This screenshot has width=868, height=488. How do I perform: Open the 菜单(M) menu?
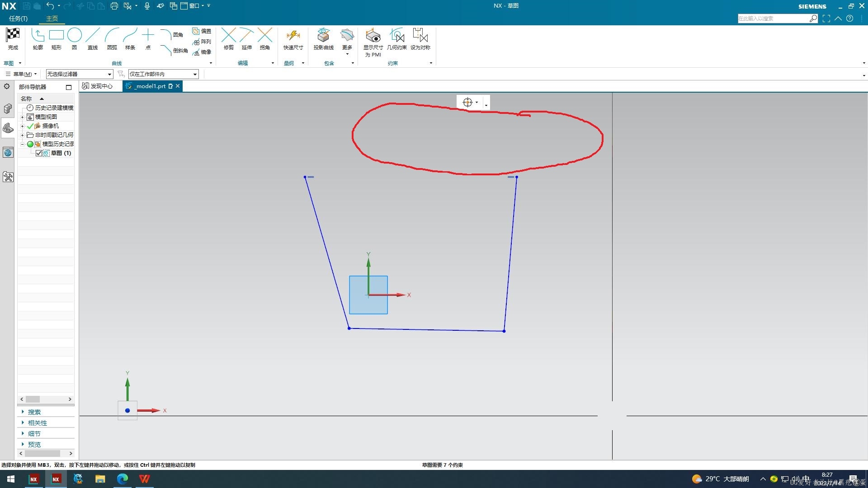[21, 74]
